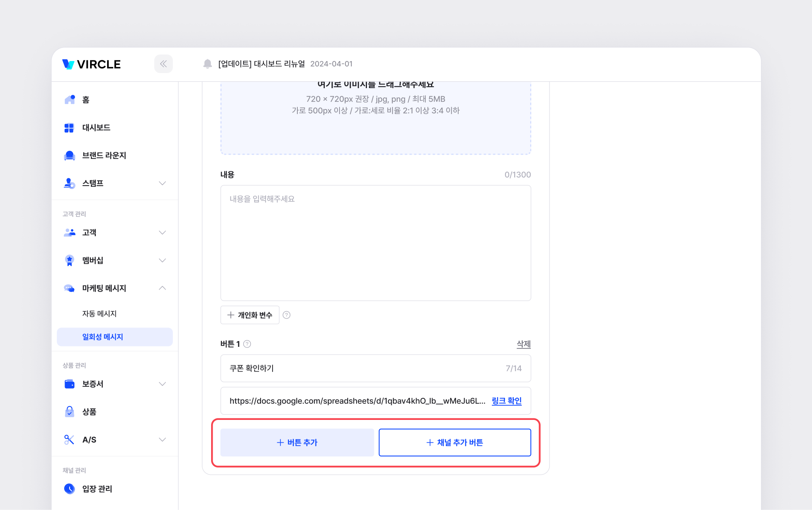
Task: Click into the 내용 text area
Action: [375, 243]
